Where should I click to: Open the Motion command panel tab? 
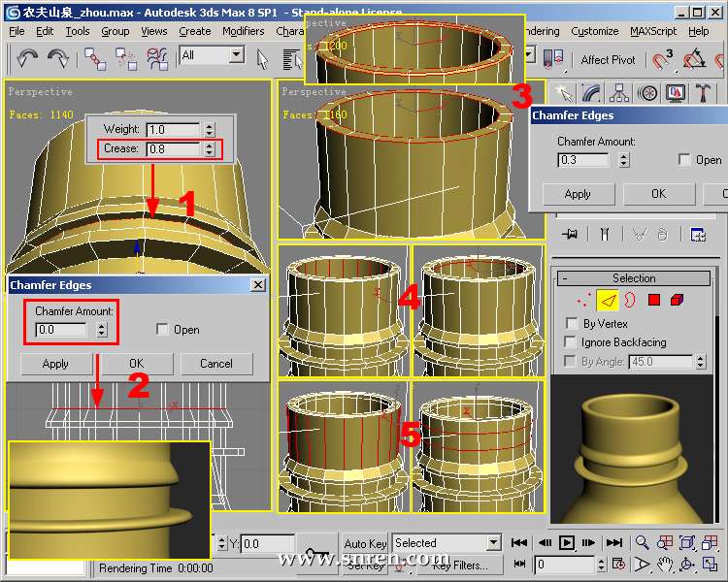pos(647,93)
